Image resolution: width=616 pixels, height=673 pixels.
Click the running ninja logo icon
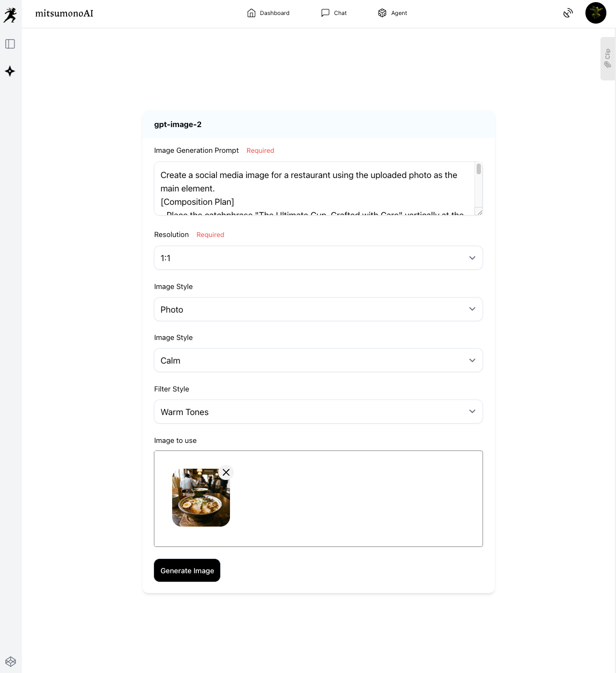10,15
